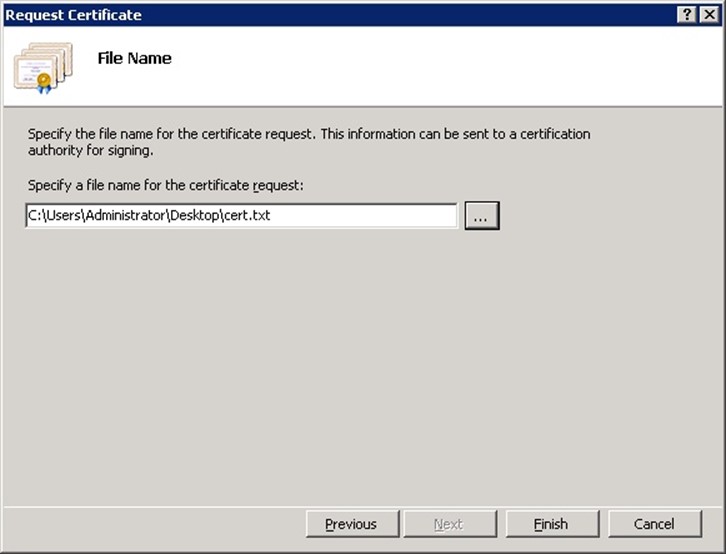This screenshot has width=726, height=554.
Task: Click empty space left of the Previous button
Action: point(150,524)
